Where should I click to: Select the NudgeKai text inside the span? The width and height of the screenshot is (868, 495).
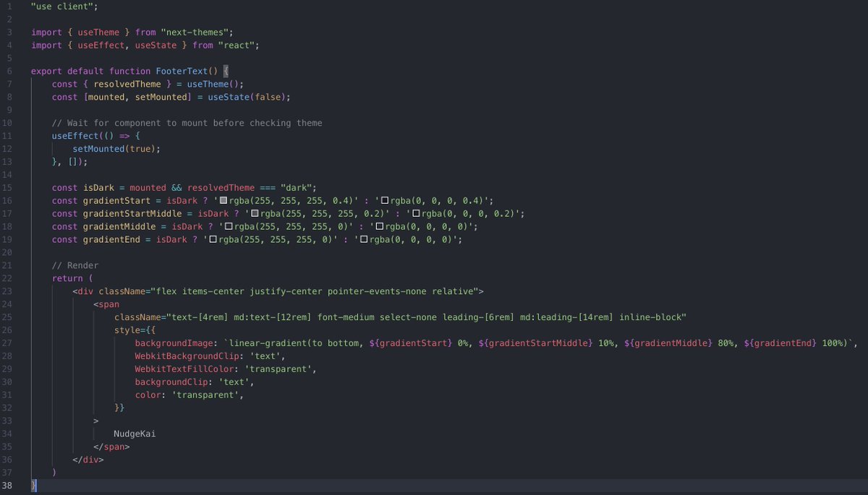[x=135, y=433]
